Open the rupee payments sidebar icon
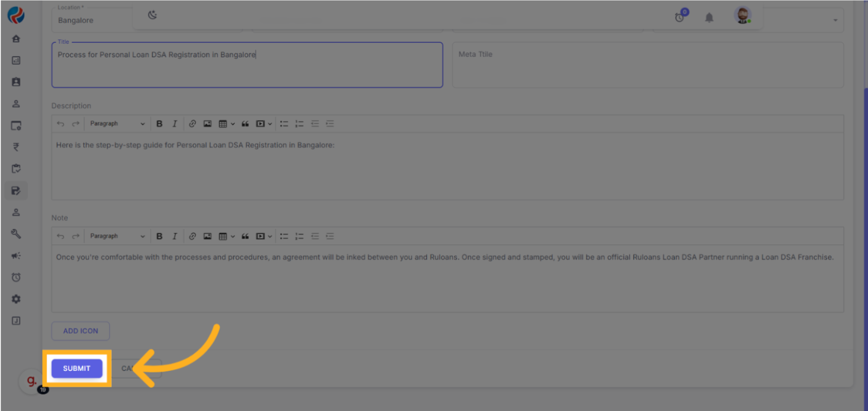 click(16, 147)
